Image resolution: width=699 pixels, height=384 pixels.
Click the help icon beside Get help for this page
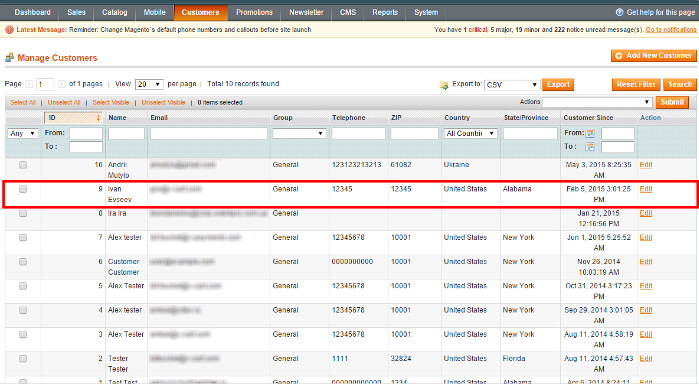click(x=619, y=12)
